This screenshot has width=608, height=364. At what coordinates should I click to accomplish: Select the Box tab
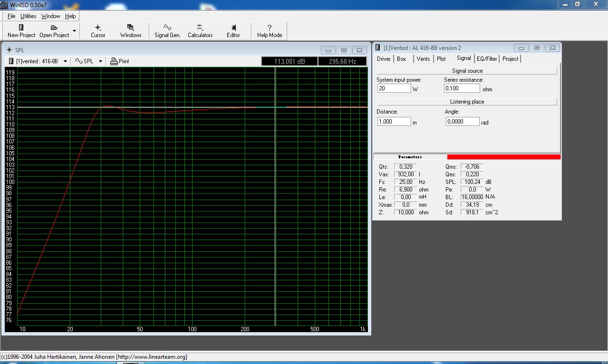402,59
